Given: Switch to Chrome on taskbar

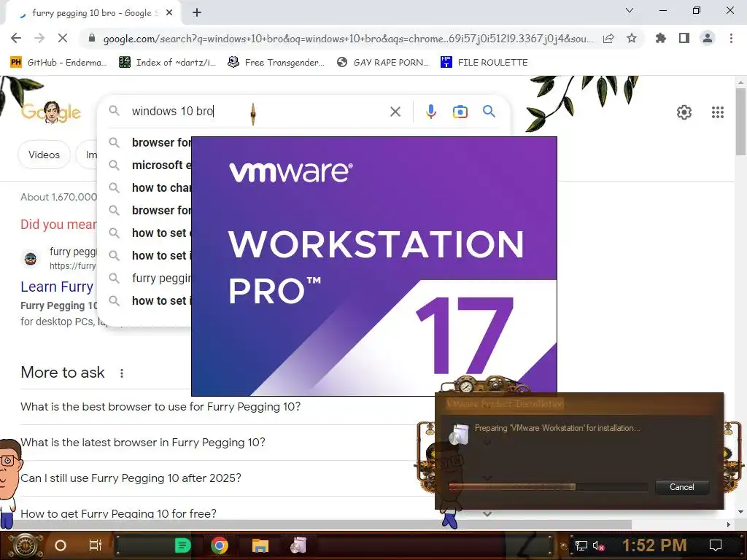Looking at the screenshot, I should [x=219, y=545].
